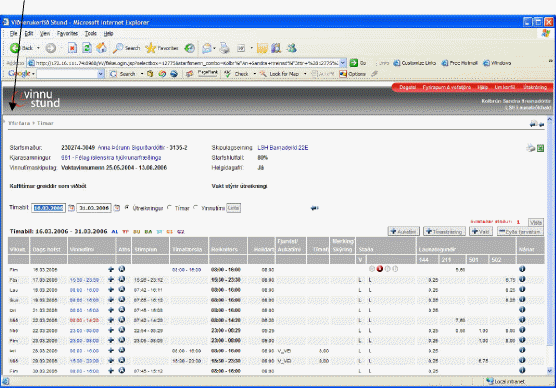
Task: Click the blue arrow icon right of Leita
Action: point(314,208)
